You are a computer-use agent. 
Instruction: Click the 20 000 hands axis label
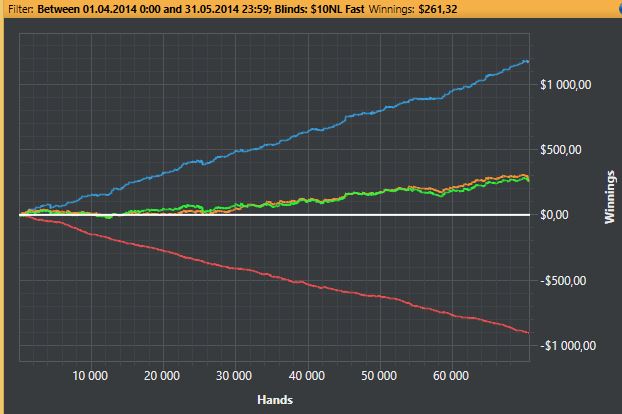pos(162,376)
